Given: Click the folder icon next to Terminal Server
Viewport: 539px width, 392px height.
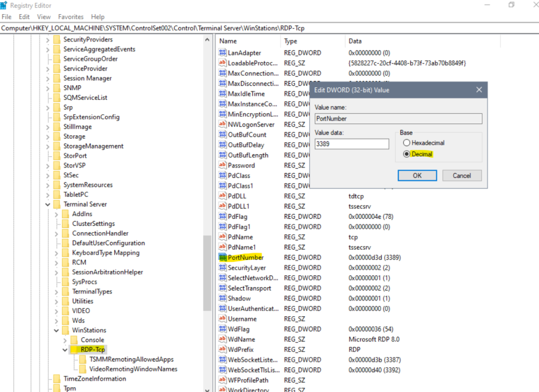Looking at the screenshot, I should tap(57, 204).
